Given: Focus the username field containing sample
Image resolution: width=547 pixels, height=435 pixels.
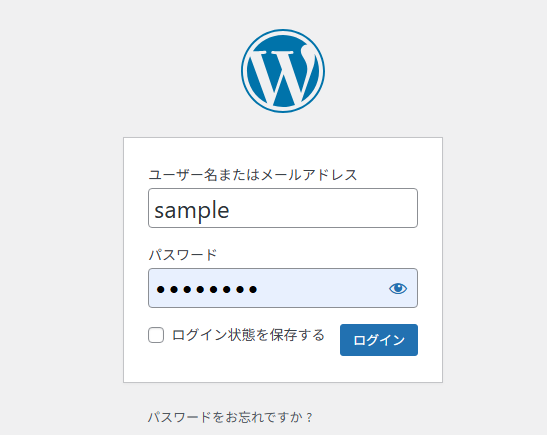Looking at the screenshot, I should [x=283, y=208].
